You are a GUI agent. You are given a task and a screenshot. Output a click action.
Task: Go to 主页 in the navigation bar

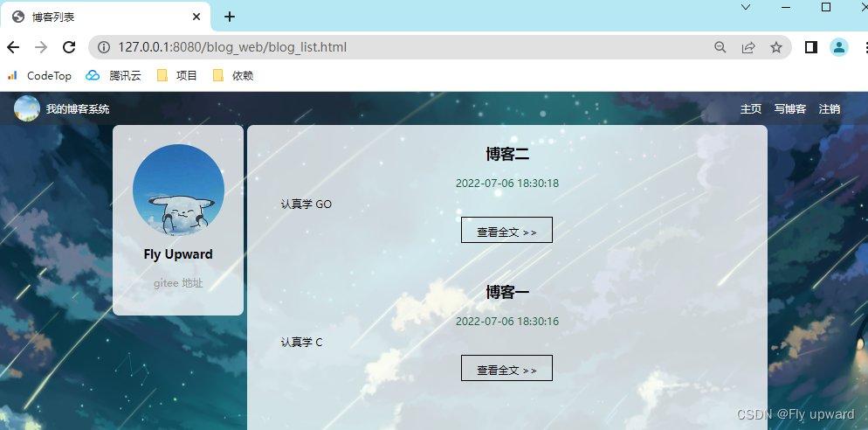click(751, 109)
